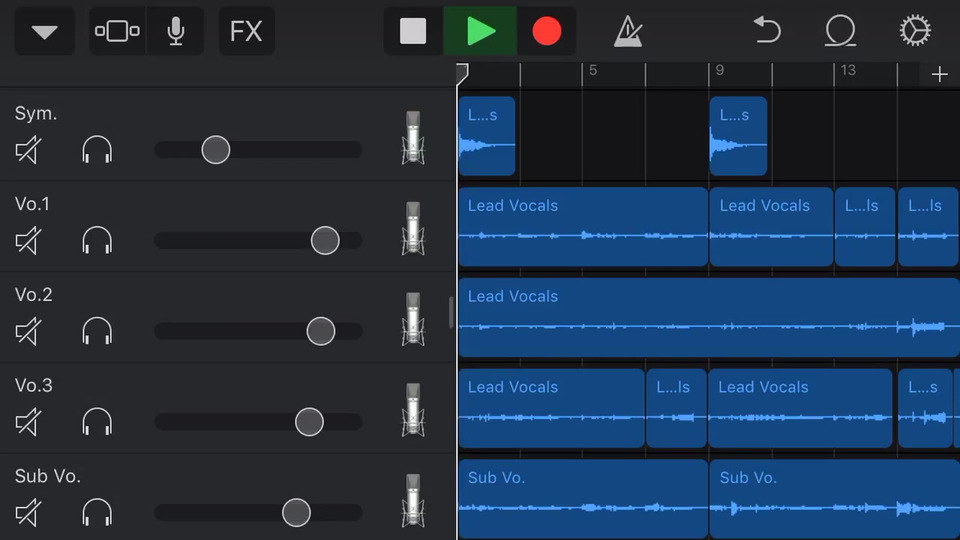The height and width of the screenshot is (540, 960).
Task: Select the Vo.1 track name
Action: pos(32,204)
